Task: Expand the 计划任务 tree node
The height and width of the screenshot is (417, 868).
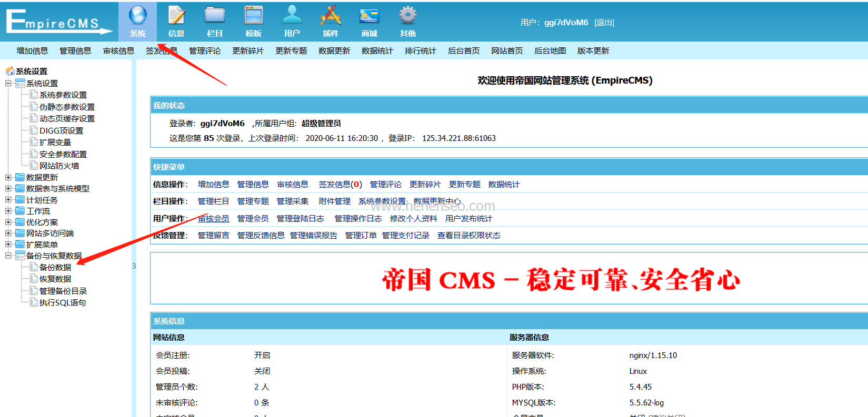Action: tap(8, 200)
